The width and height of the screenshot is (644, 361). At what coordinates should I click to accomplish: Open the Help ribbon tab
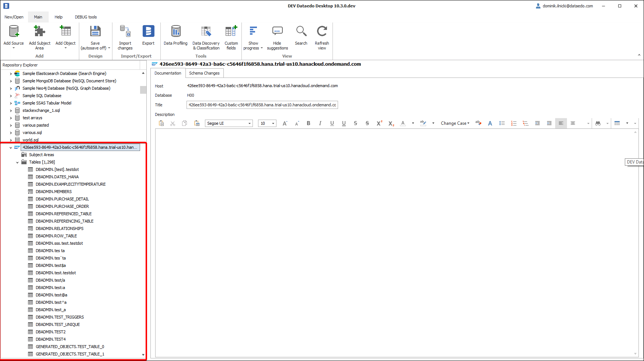tap(58, 17)
